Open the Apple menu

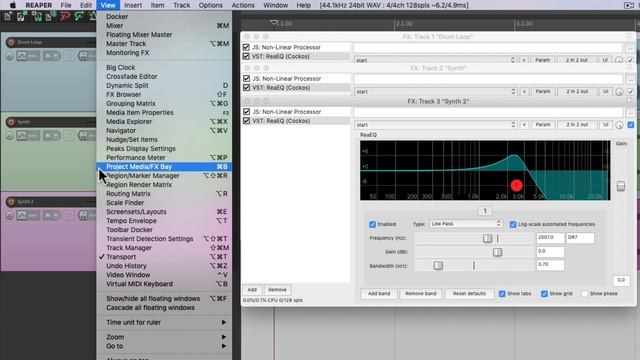pyautogui.click(x=13, y=5)
